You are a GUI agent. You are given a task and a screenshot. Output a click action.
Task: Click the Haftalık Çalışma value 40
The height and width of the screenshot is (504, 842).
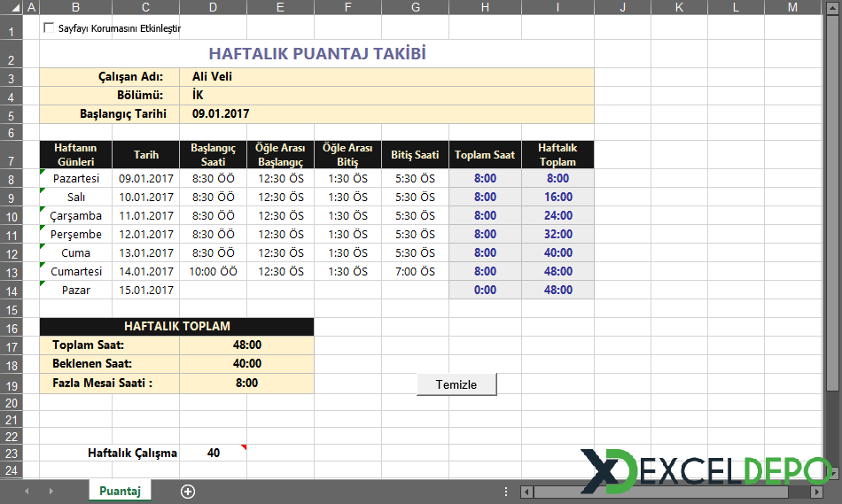(214, 454)
